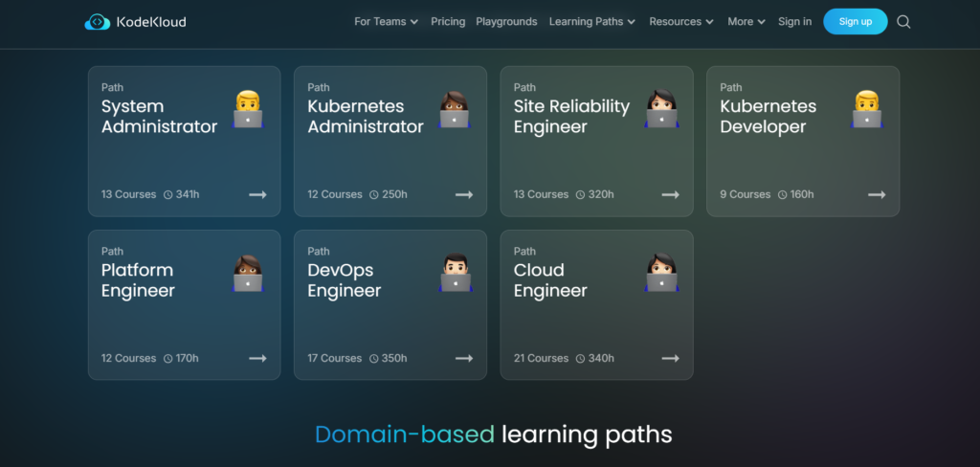Go to the Pricing page
The image size is (980, 467).
448,22
